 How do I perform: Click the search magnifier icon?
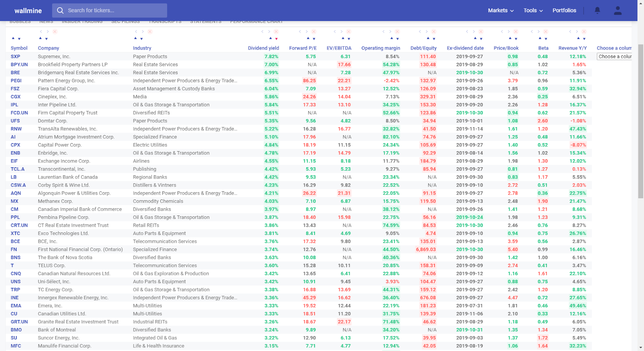click(60, 10)
